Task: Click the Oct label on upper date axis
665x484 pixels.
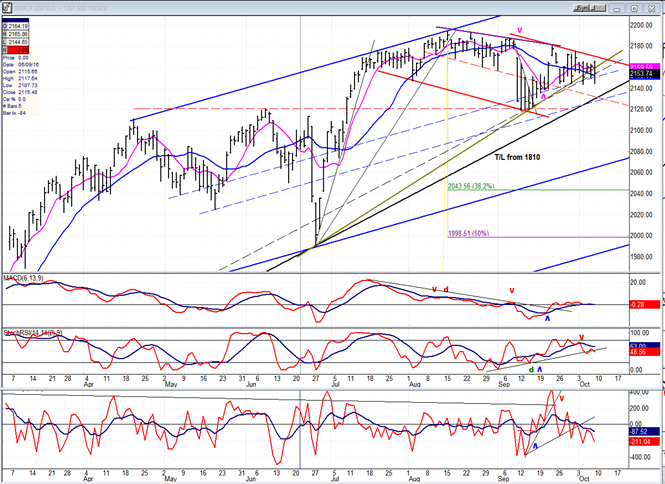Action: point(584,384)
